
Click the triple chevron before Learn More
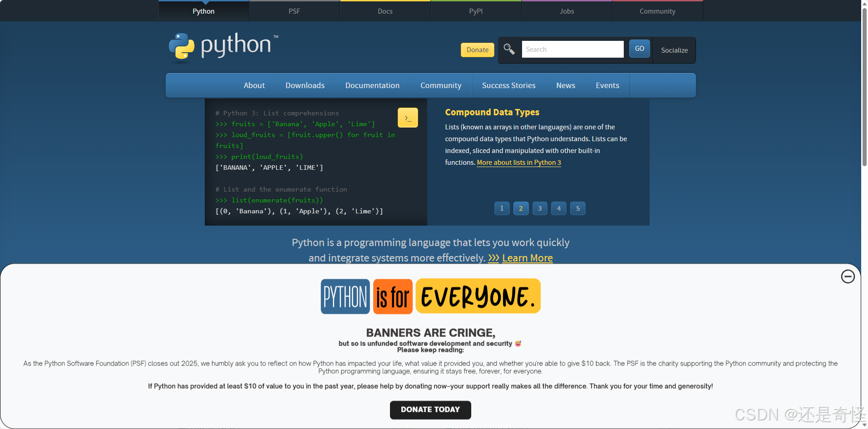(x=493, y=258)
